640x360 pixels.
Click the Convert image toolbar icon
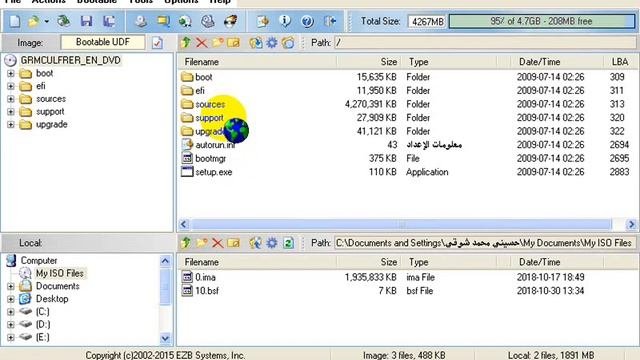tap(185, 21)
